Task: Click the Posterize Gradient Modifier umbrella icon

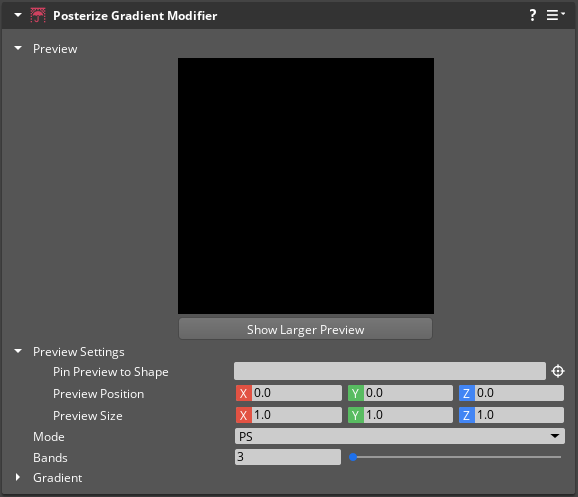Action: [38, 15]
